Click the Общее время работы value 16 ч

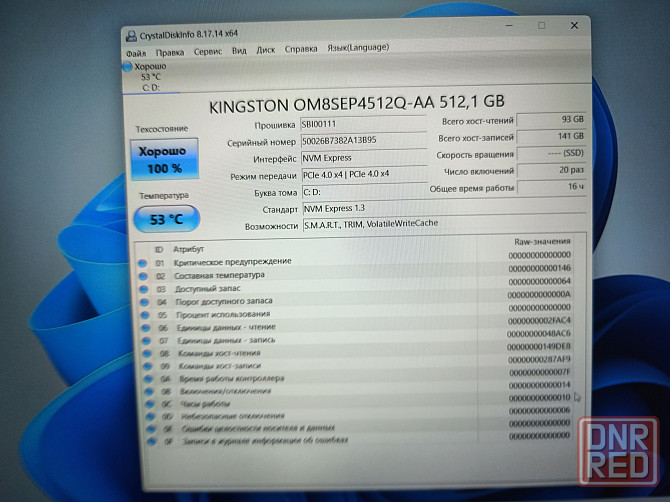[551, 187]
